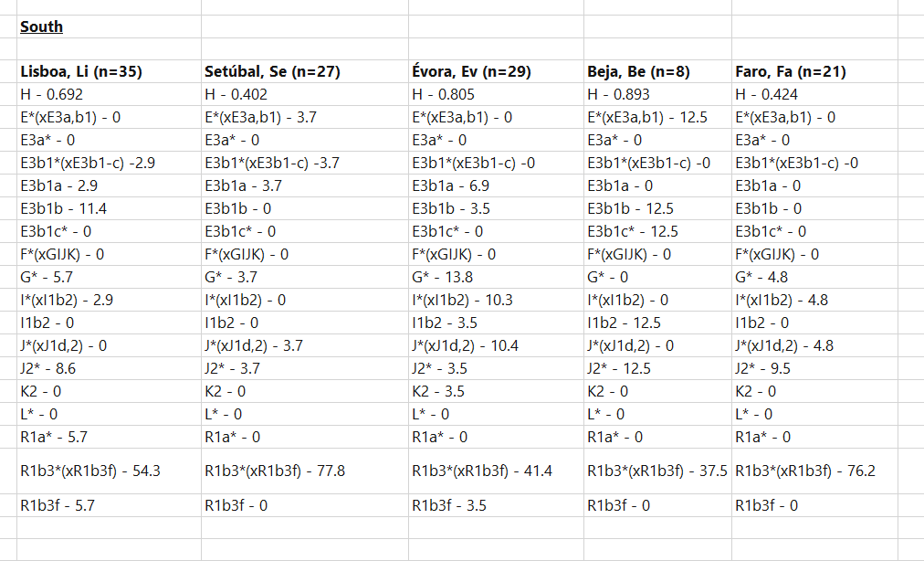Select the Setúbal, Se (n=27) header cell

(305, 71)
